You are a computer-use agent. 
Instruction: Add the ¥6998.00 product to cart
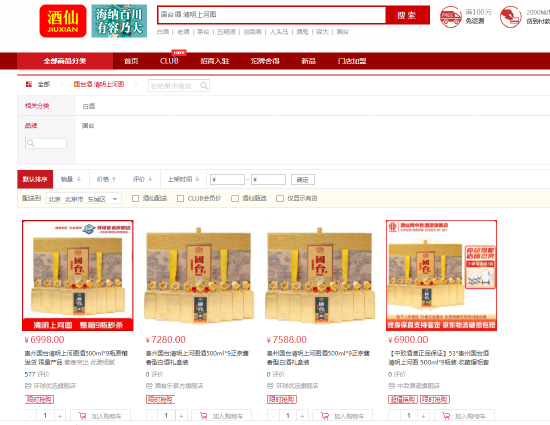point(100,416)
